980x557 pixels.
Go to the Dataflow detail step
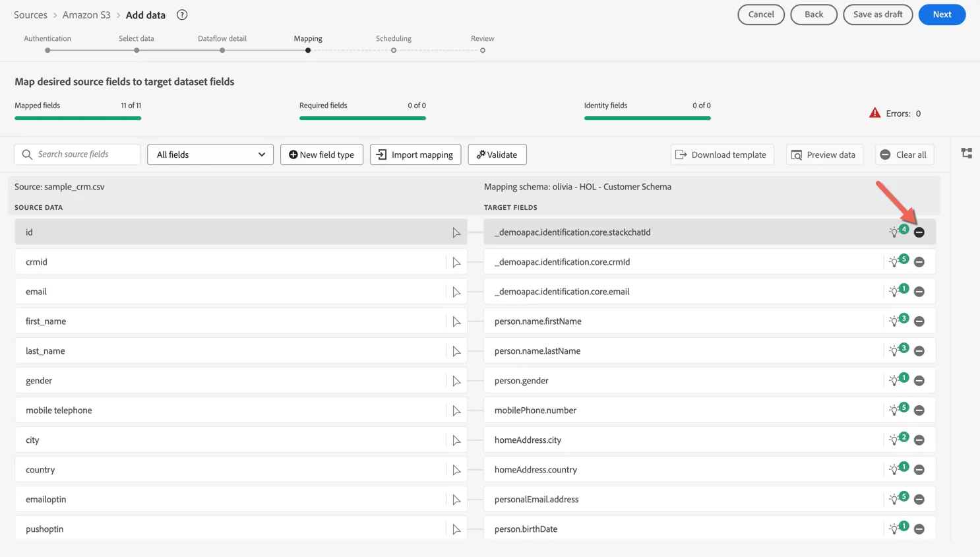tap(222, 44)
